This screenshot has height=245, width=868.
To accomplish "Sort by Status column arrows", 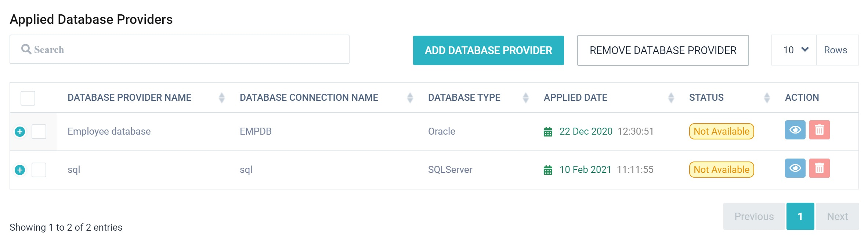I will coord(767,97).
